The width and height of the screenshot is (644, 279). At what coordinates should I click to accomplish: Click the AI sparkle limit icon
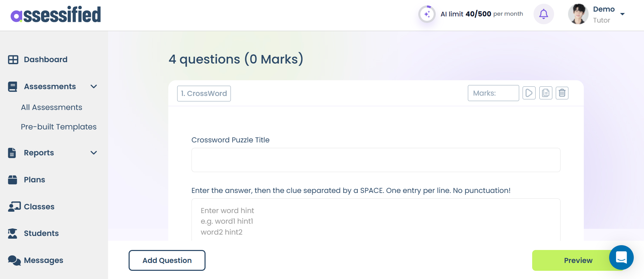(427, 14)
